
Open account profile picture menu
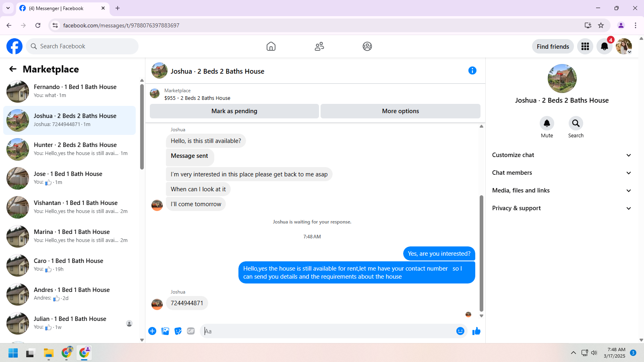[624, 46]
